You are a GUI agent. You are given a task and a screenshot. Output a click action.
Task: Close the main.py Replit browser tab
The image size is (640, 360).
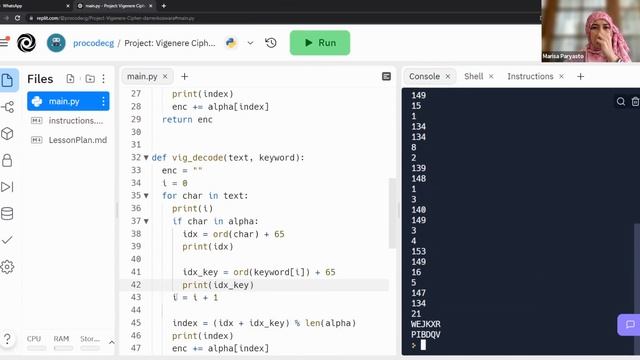coord(151,6)
